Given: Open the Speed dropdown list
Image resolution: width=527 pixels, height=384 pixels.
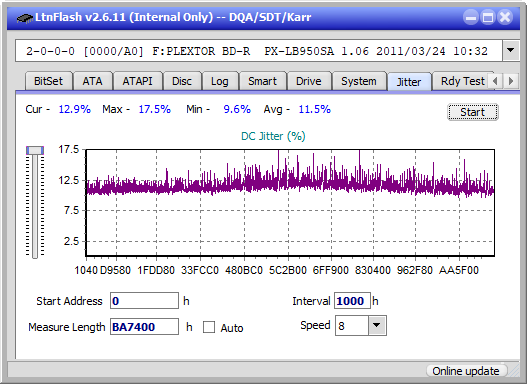Looking at the screenshot, I should tap(377, 325).
